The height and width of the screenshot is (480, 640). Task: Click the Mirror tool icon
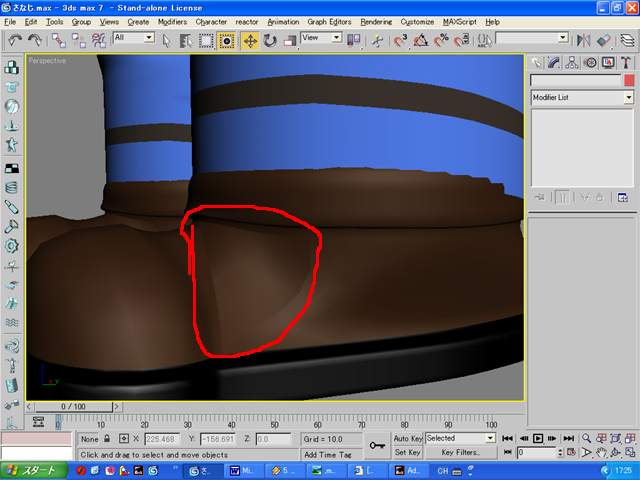(x=583, y=40)
